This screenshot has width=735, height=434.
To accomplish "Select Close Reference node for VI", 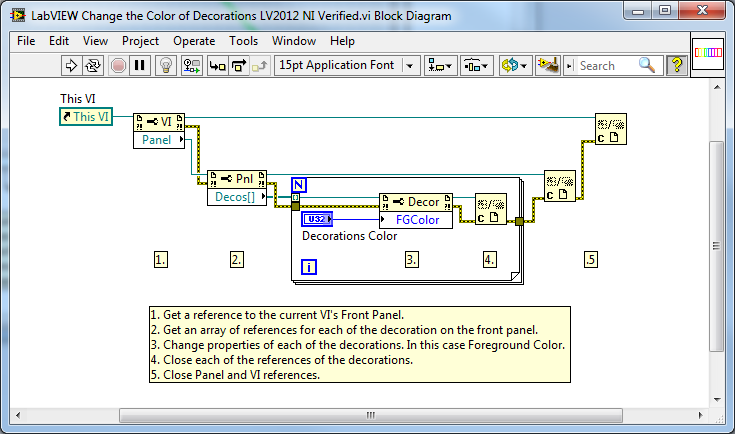I will pos(611,129).
